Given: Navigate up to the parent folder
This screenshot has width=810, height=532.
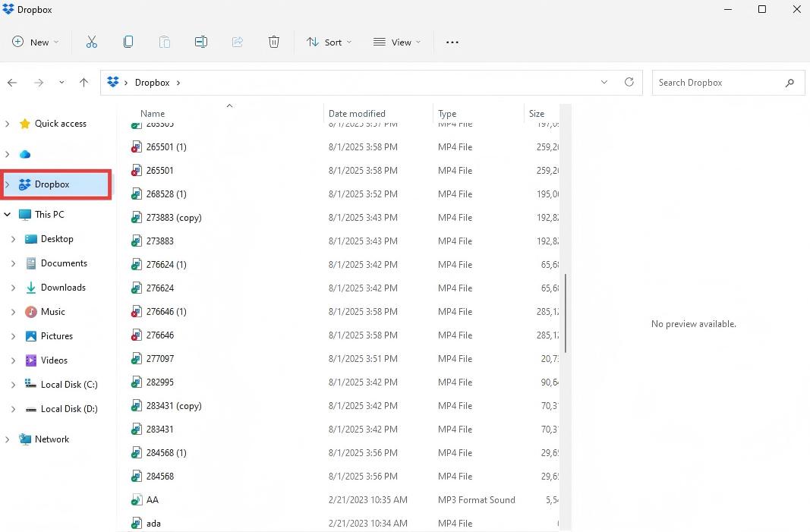Looking at the screenshot, I should coord(84,82).
